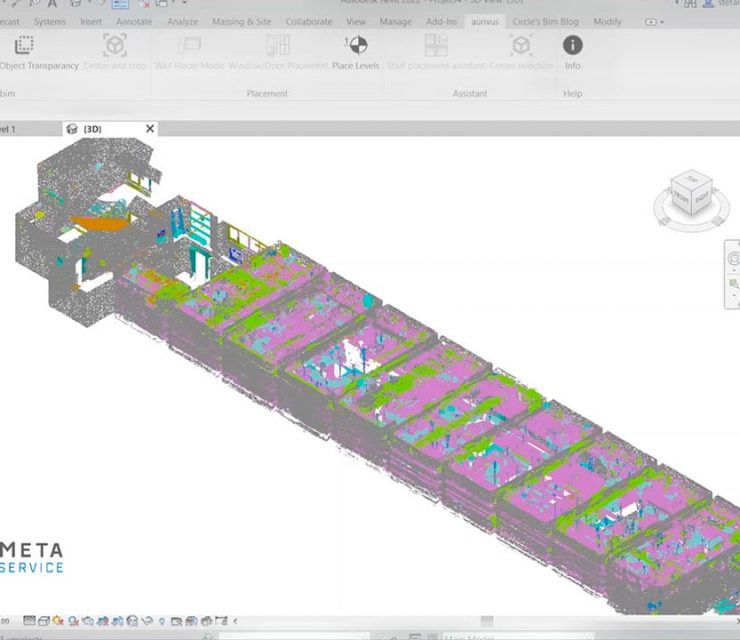Click the FRONT face of the ViewCube

(681, 198)
